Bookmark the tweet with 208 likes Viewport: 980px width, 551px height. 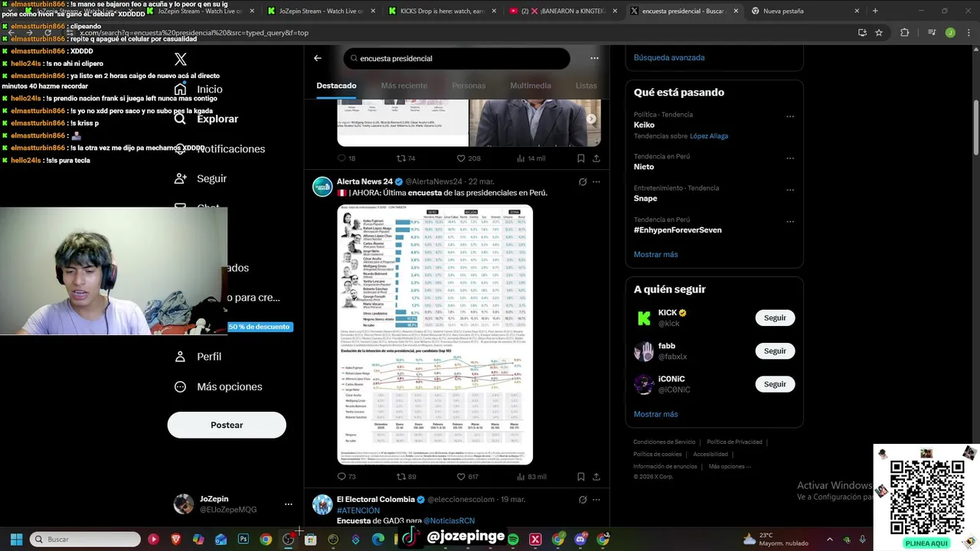coord(581,158)
